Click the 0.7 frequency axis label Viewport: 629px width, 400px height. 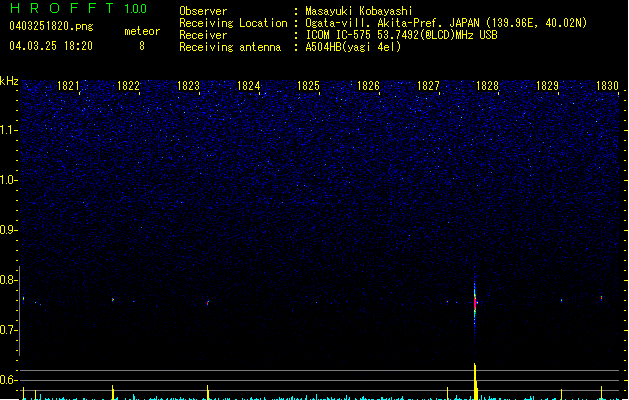click(9, 330)
